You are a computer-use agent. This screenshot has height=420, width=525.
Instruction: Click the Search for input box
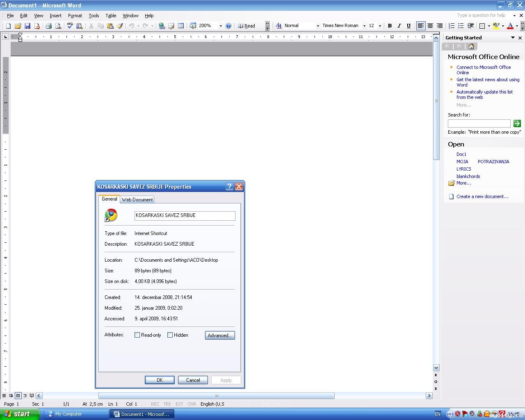[479, 123]
